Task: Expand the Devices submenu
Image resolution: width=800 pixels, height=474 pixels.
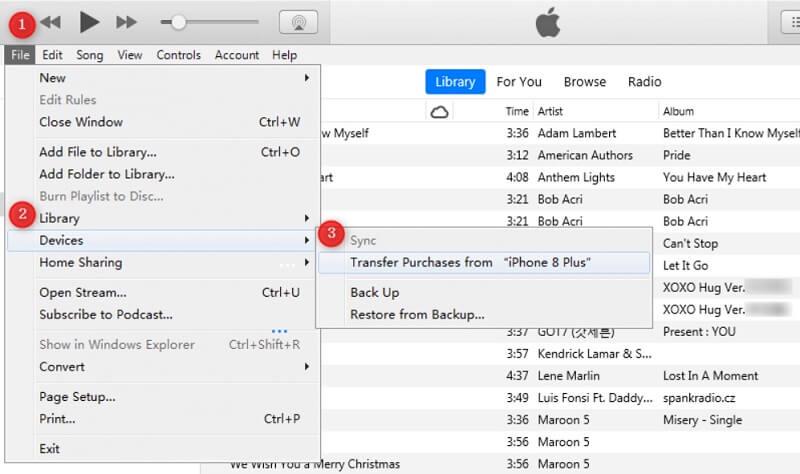Action: coord(163,240)
